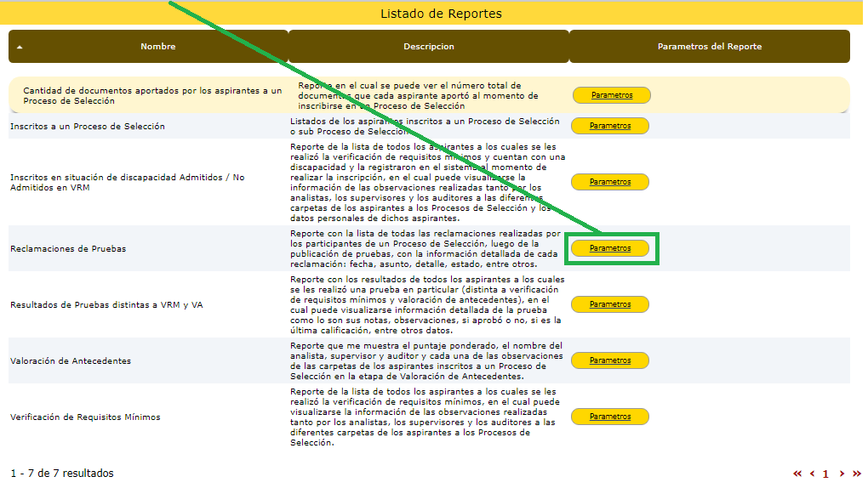Open Parametros for Cantidad de documentos aportados

[x=612, y=95]
